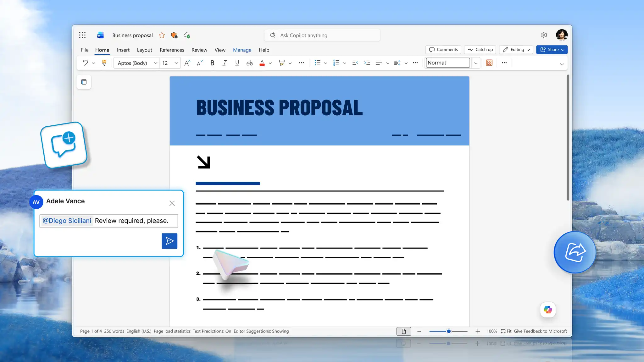Switch to the References tab
Image resolution: width=644 pixels, height=362 pixels.
172,50
